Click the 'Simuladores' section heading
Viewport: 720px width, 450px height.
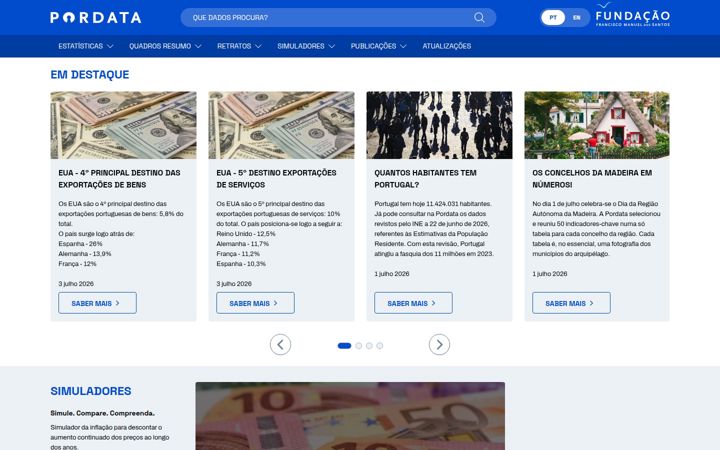click(x=91, y=391)
